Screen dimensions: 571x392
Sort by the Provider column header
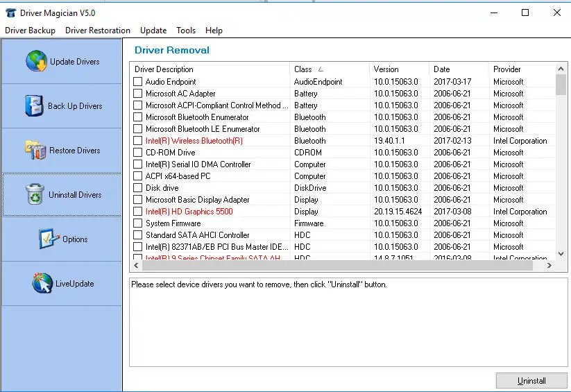tap(522, 69)
